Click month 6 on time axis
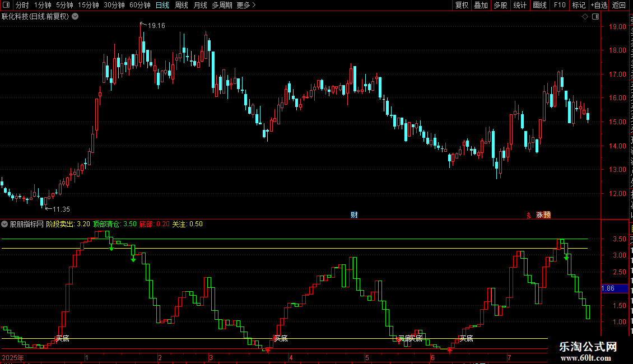 tap(432, 357)
